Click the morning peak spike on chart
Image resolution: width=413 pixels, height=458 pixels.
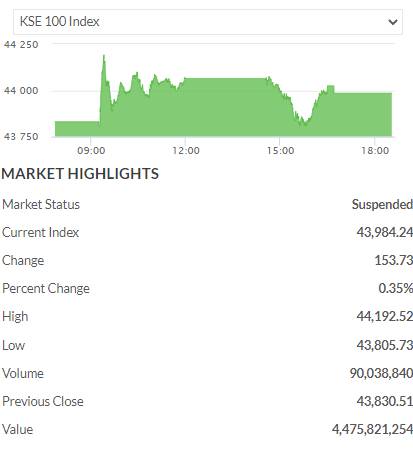(x=104, y=58)
